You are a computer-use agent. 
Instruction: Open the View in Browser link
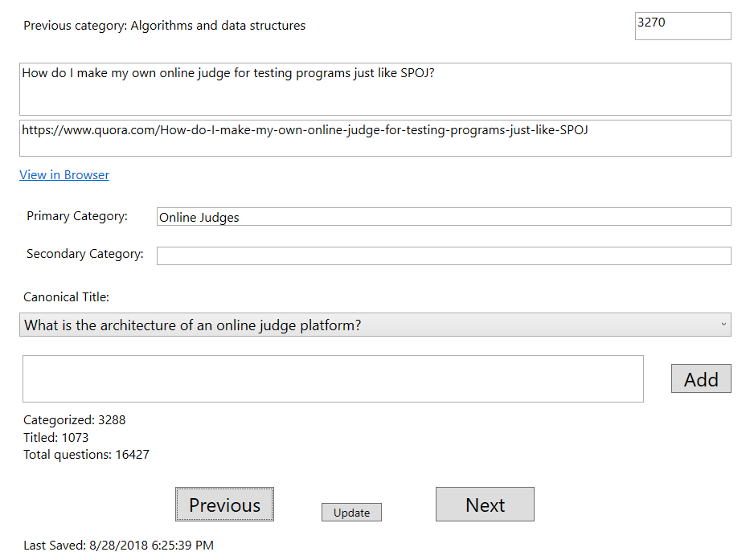pos(64,175)
